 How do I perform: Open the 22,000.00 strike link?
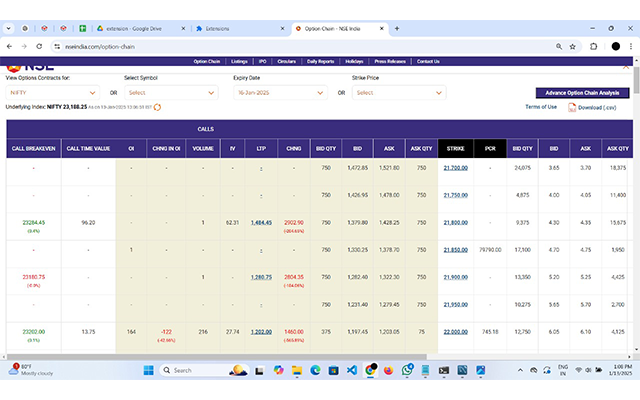(x=456, y=332)
